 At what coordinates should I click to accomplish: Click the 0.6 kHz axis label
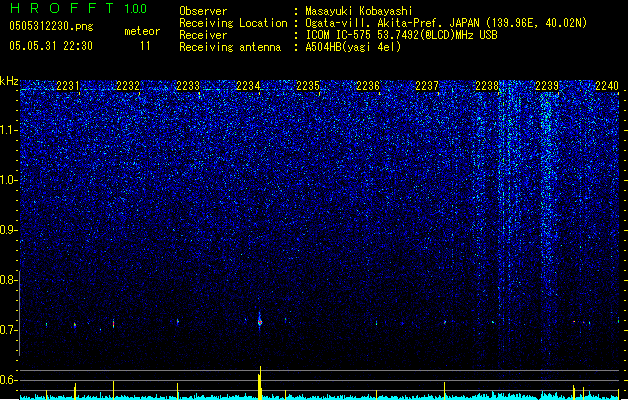pyautogui.click(x=9, y=380)
